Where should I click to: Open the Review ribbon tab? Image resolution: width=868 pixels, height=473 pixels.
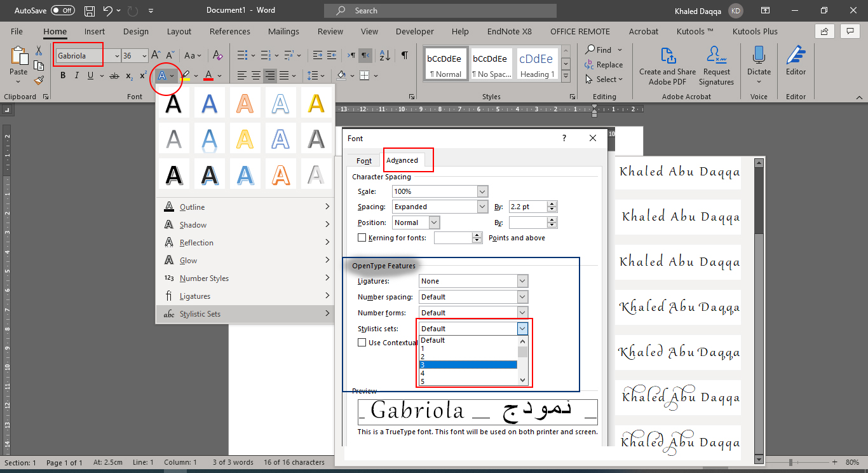(x=330, y=31)
